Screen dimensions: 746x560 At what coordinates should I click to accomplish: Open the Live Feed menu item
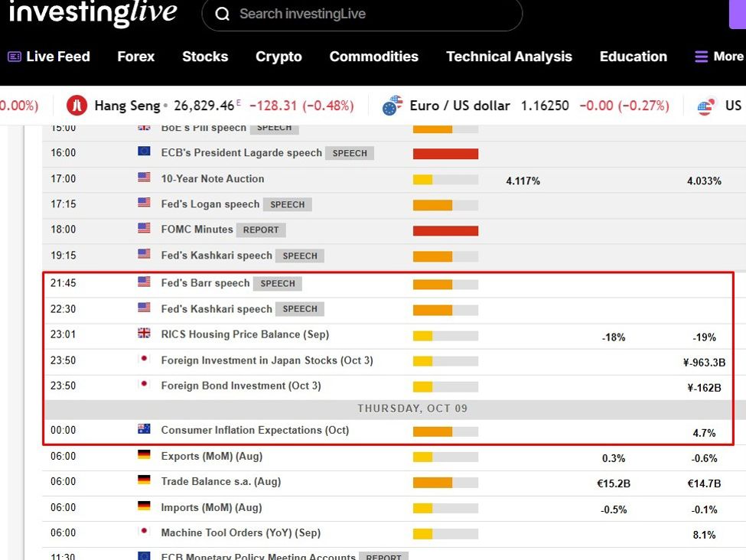pos(49,57)
